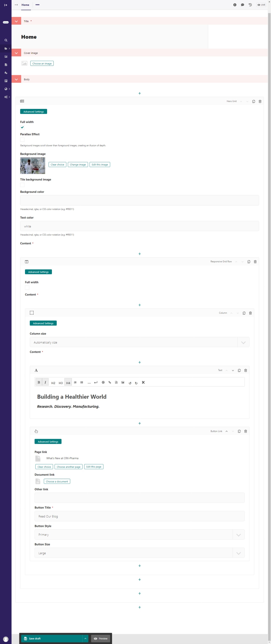
Task: Click the Change image button
Action: (x=78, y=165)
